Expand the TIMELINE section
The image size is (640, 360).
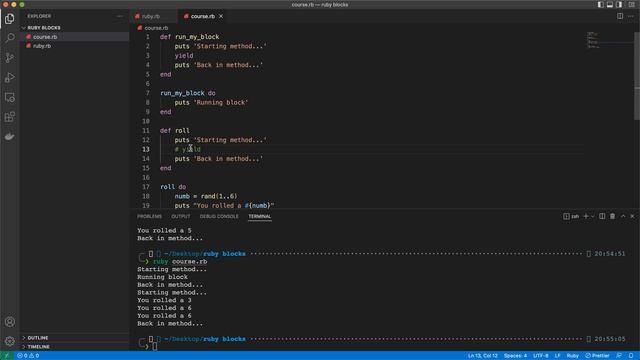[x=38, y=347]
